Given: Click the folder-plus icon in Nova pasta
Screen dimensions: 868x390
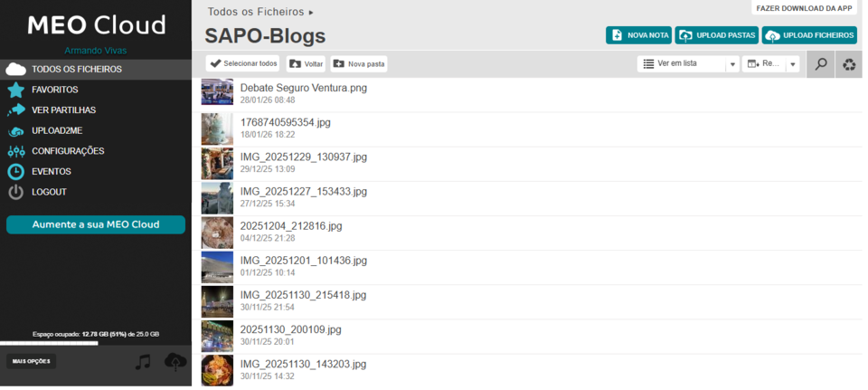Looking at the screenshot, I should pos(338,63).
